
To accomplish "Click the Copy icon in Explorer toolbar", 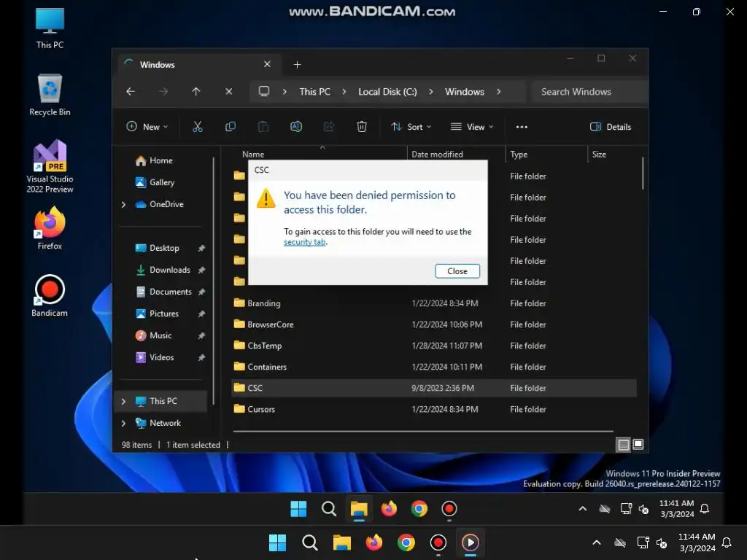I will (x=230, y=127).
